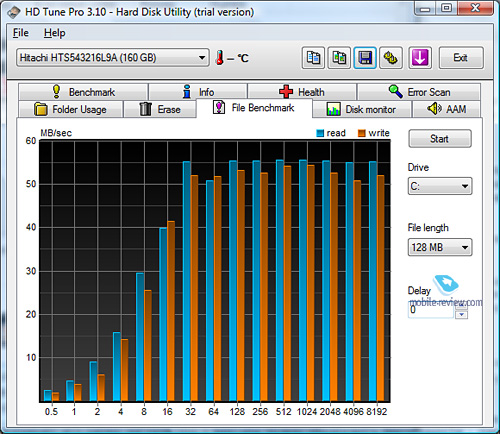Open the AAM tab
Viewport: 500px width, 434px height.
(x=446, y=109)
